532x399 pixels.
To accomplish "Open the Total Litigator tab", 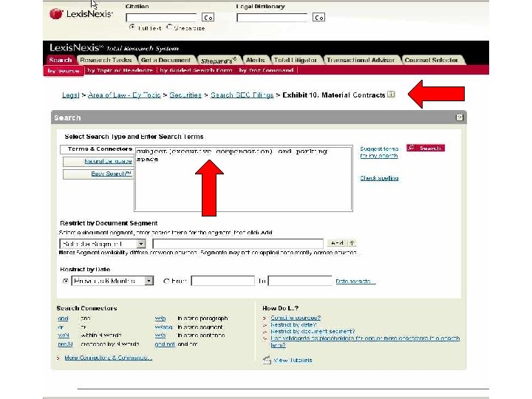I will click(296, 60).
